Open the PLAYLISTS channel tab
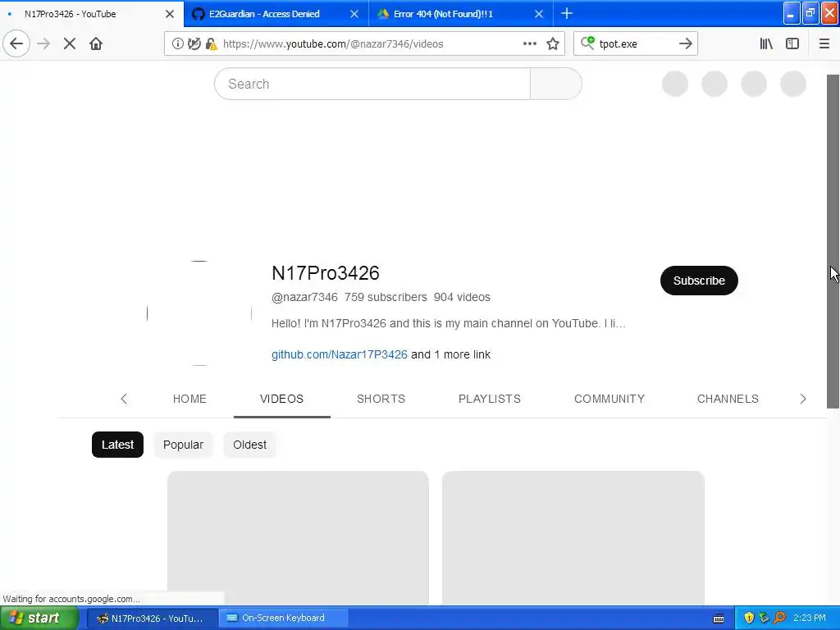 click(490, 399)
